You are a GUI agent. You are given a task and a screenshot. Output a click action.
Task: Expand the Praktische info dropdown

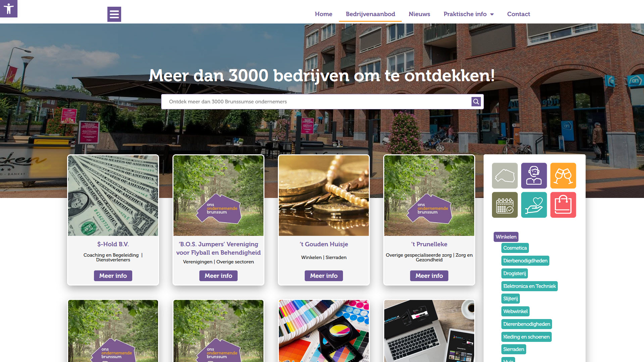(x=468, y=14)
